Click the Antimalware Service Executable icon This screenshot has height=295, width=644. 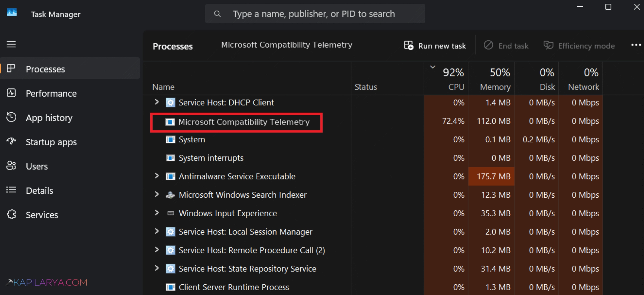point(171,176)
